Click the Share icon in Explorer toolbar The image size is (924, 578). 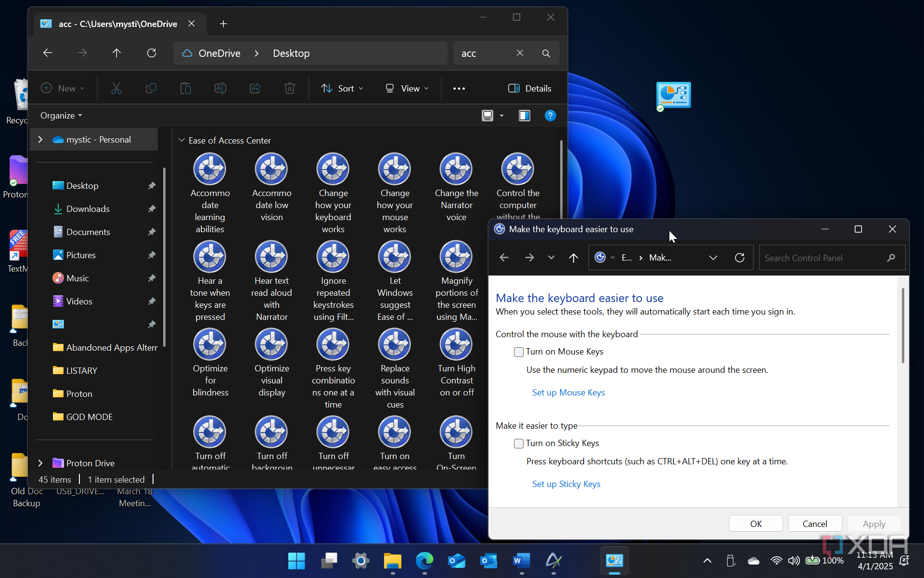pos(255,88)
